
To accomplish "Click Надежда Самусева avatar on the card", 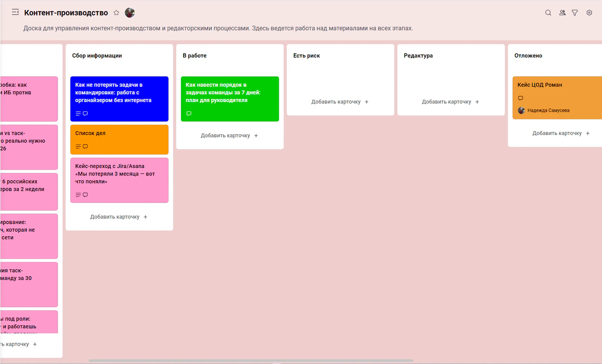I will point(521,110).
